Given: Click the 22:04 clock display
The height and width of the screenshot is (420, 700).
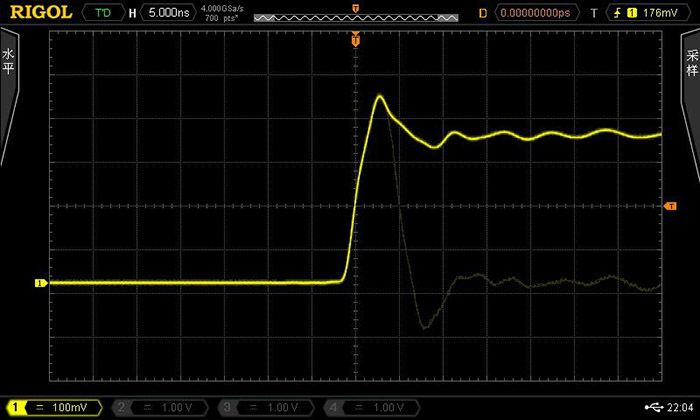Looking at the screenshot, I should tap(680, 407).
